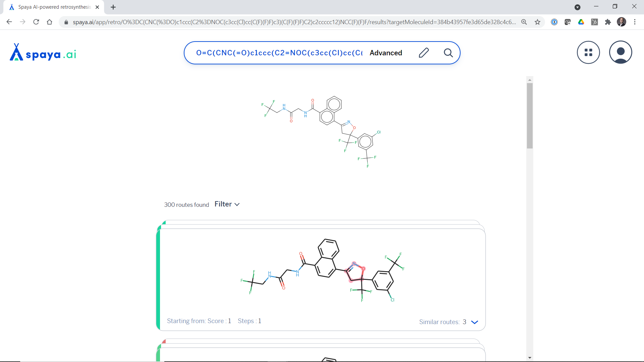
Task: Click the SMILES search input field
Action: click(x=279, y=53)
